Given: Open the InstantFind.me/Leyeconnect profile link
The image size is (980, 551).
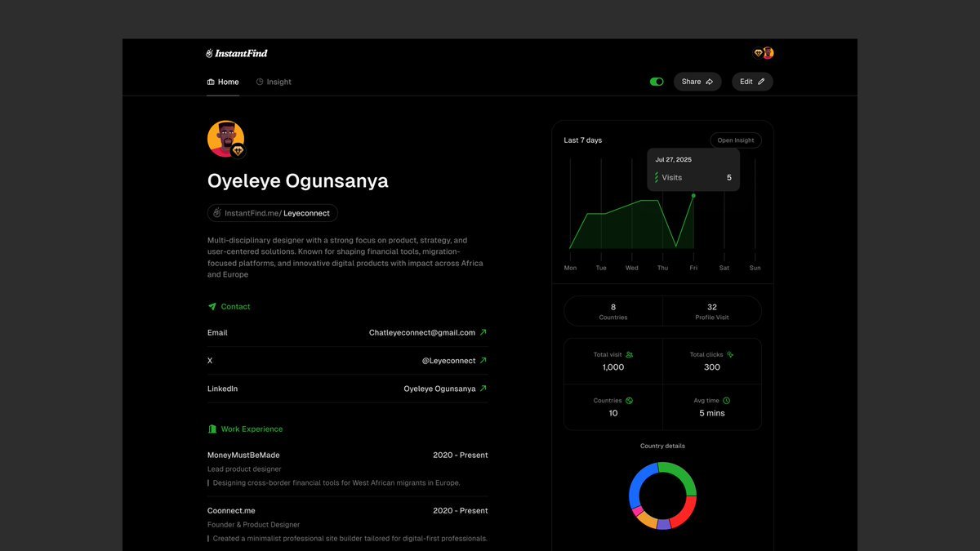Looking at the screenshot, I should (x=273, y=213).
